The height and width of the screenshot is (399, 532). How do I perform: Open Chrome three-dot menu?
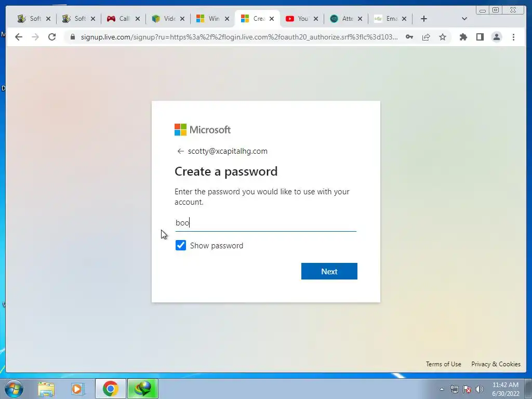513,37
